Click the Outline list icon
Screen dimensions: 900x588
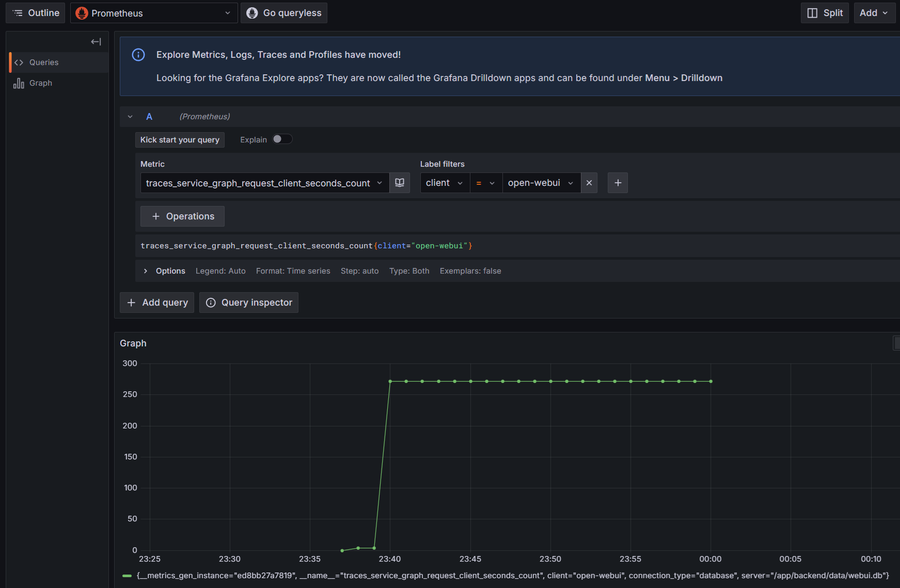[18, 13]
